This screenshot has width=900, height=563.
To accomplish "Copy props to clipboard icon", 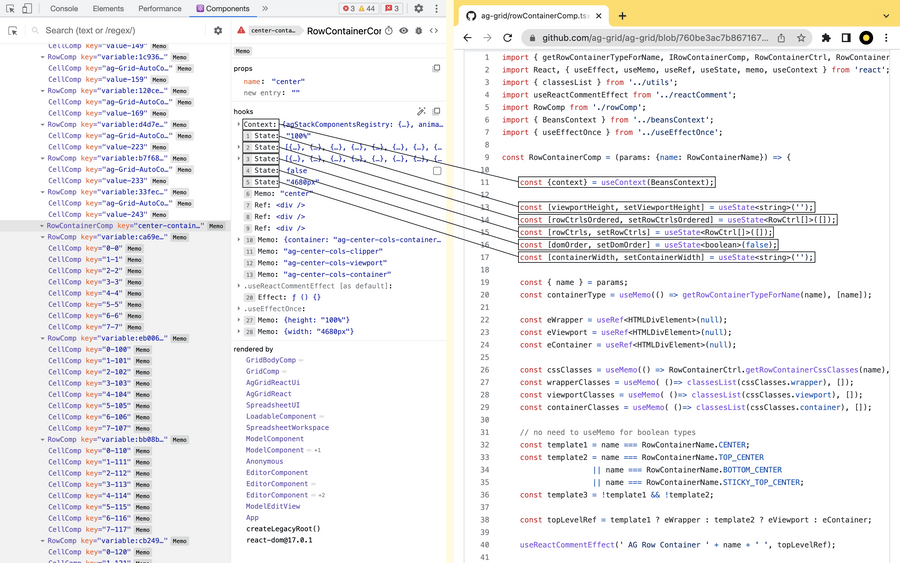I will click(x=436, y=69).
